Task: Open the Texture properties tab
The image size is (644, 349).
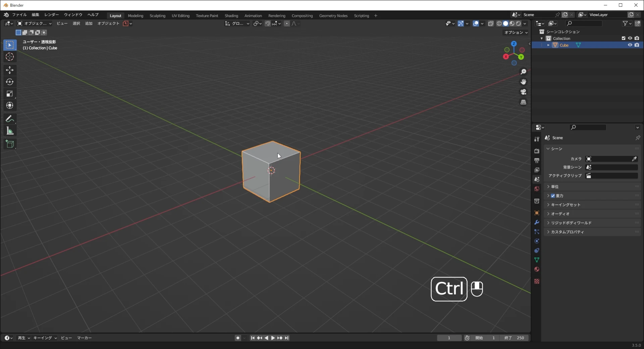Action: (x=537, y=281)
